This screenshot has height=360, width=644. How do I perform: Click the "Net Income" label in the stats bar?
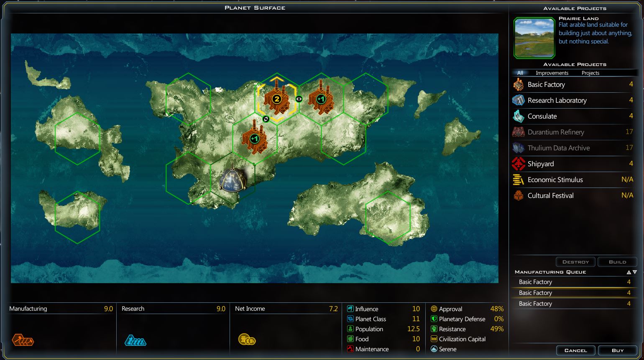coord(250,309)
